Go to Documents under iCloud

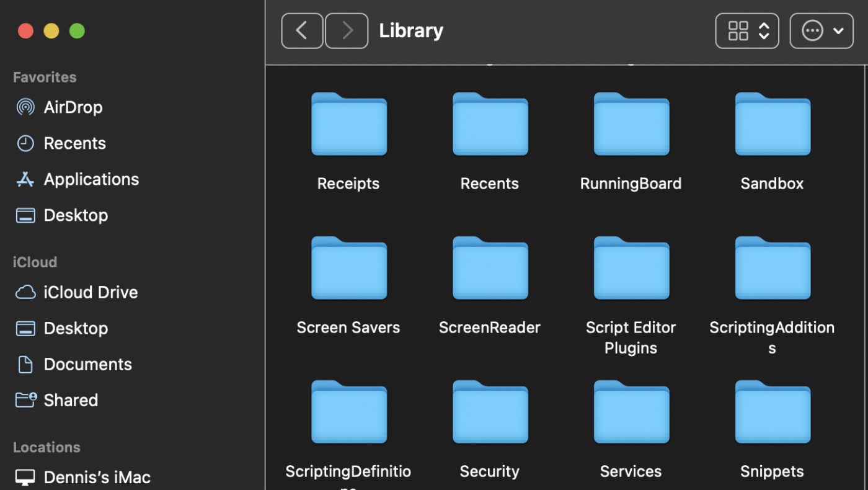coord(87,364)
